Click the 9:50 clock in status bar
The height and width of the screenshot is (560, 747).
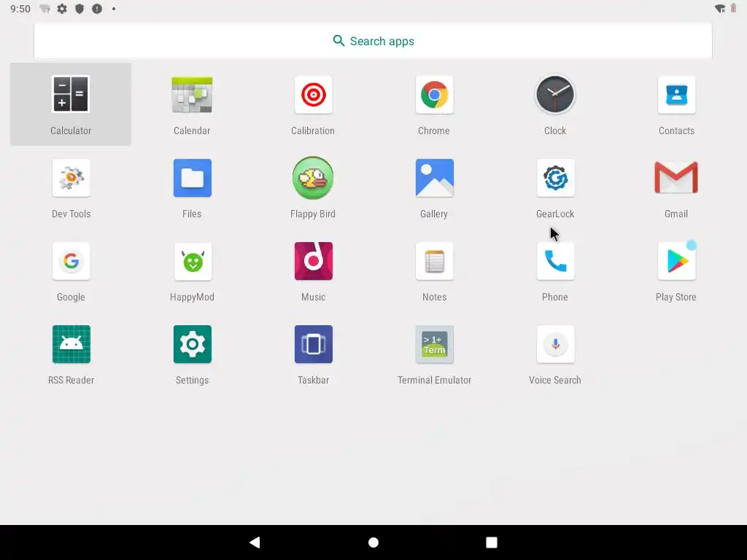20,9
